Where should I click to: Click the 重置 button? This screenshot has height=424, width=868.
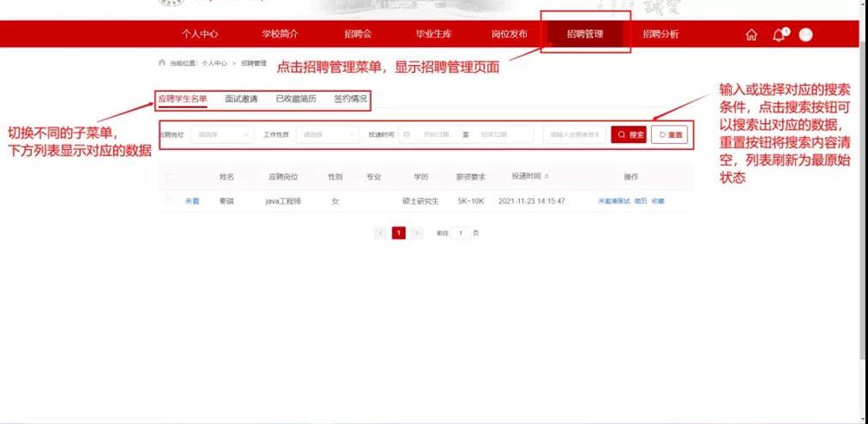coord(669,134)
